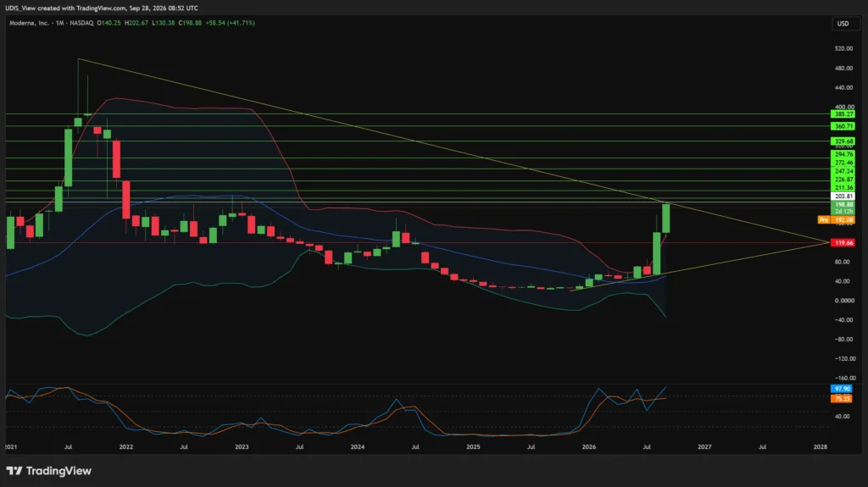Click the open value O140.25 in legend
This screenshot has height=487, width=868.
click(x=109, y=23)
